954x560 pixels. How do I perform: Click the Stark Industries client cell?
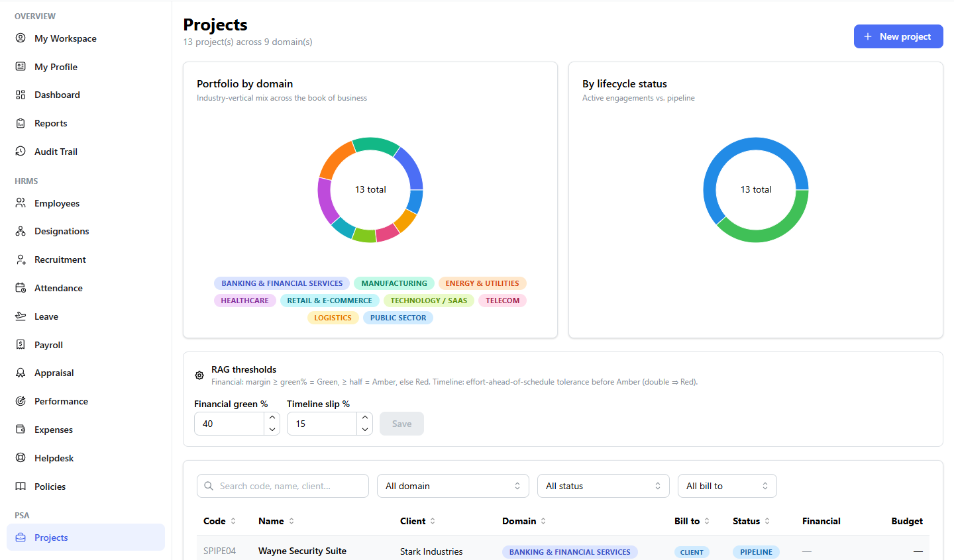tap(431, 551)
